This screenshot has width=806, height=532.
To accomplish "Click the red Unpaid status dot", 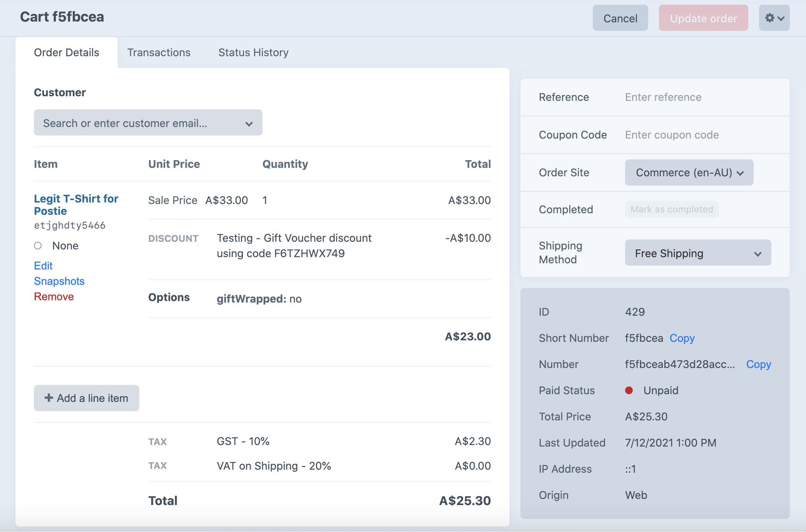I will (630, 390).
